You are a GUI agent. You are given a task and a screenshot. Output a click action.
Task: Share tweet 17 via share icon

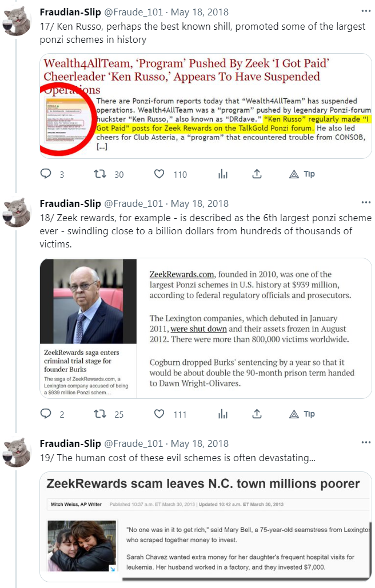click(257, 174)
